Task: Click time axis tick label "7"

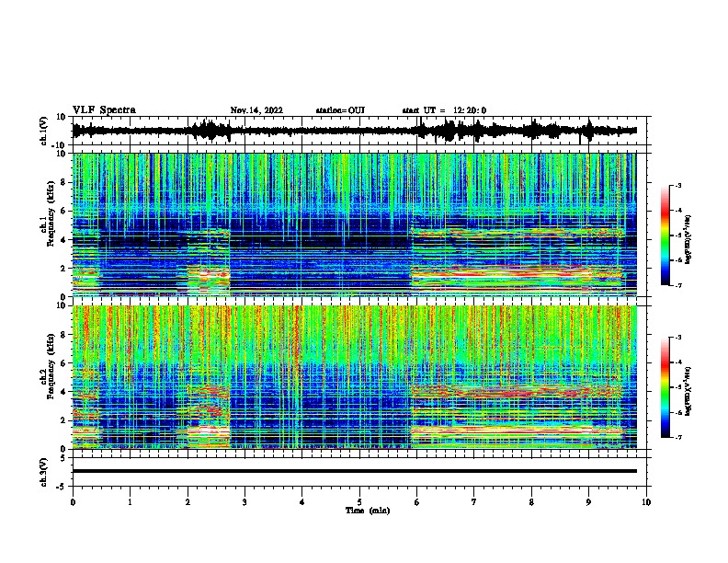Action: click(474, 502)
